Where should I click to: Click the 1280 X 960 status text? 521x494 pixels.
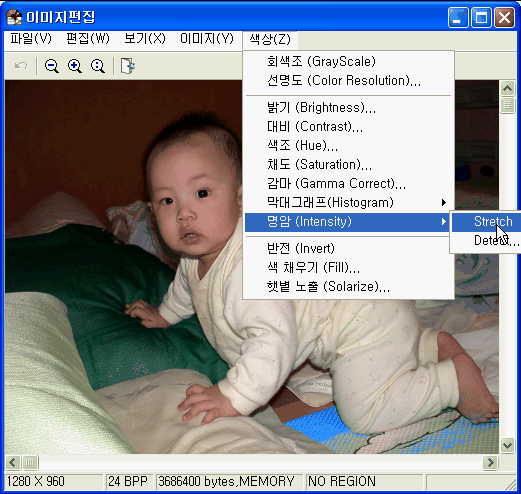36,482
